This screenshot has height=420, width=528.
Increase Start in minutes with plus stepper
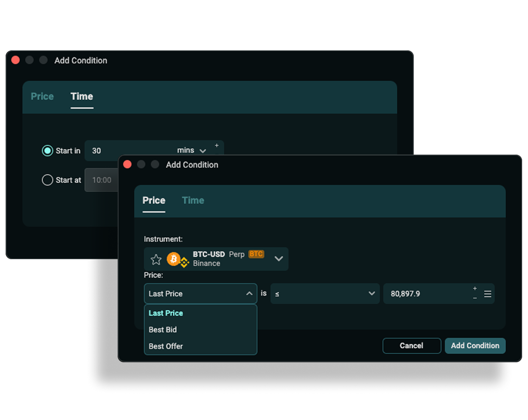click(x=217, y=145)
